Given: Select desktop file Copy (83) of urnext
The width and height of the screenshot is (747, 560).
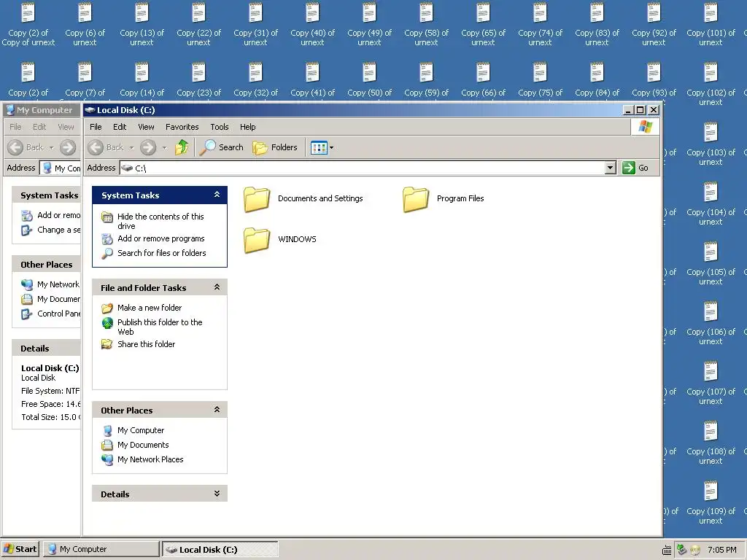Looking at the screenshot, I should [x=597, y=24].
